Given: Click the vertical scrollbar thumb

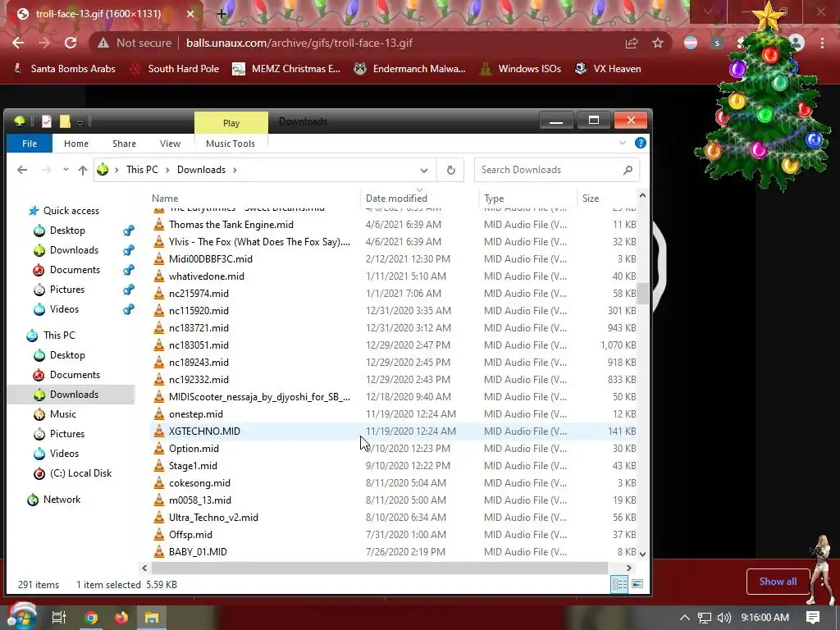Looking at the screenshot, I should coord(642,294).
